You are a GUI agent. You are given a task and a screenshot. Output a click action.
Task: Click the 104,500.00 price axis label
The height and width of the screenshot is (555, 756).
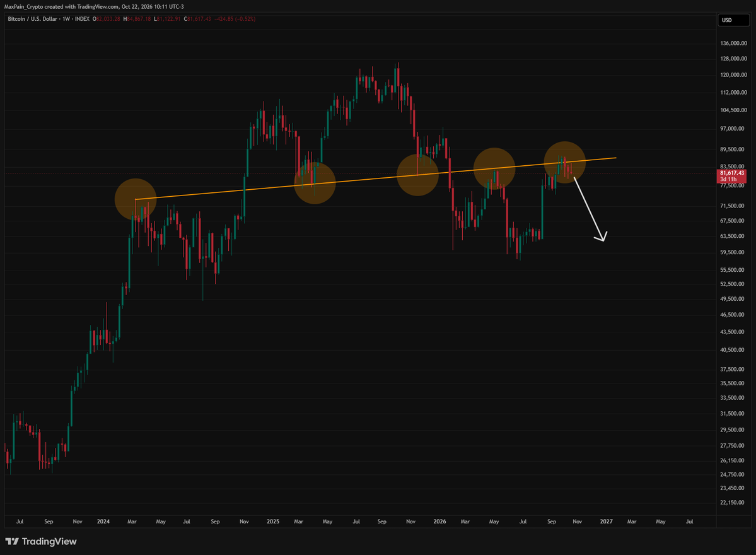[733, 110]
